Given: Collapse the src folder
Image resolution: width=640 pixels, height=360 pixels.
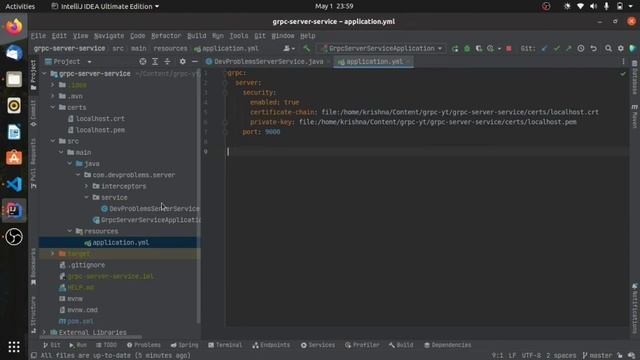Looking at the screenshot, I should 53,141.
